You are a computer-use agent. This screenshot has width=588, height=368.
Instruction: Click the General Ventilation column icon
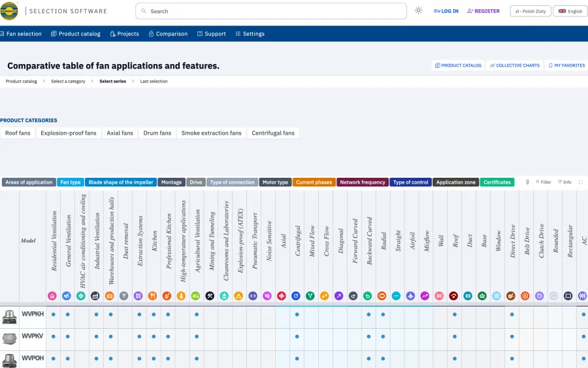click(x=67, y=296)
